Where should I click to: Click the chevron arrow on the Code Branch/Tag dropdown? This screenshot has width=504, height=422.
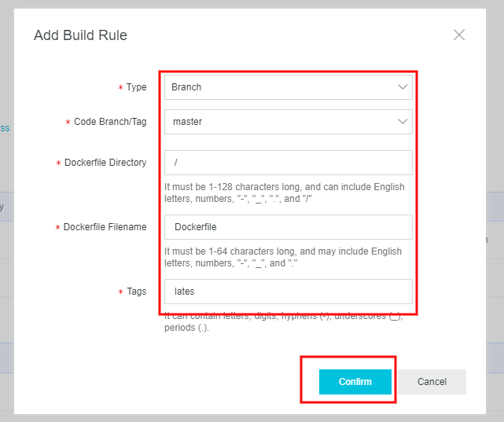tap(403, 122)
